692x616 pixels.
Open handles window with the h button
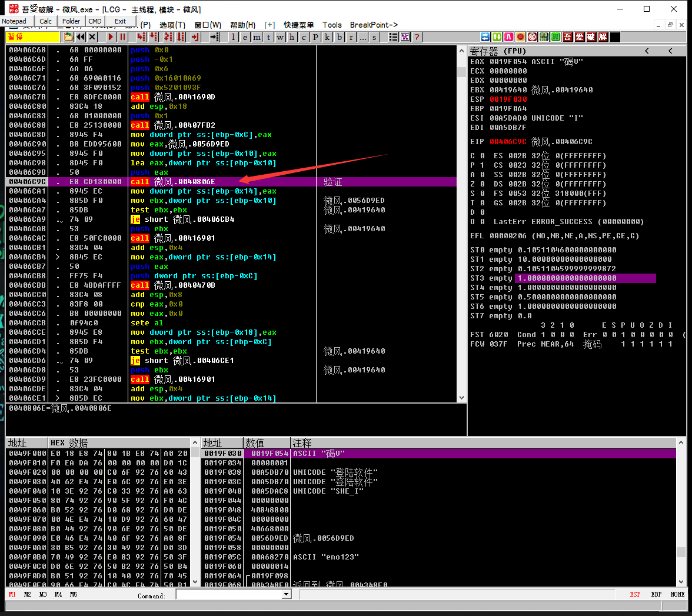tap(292, 37)
